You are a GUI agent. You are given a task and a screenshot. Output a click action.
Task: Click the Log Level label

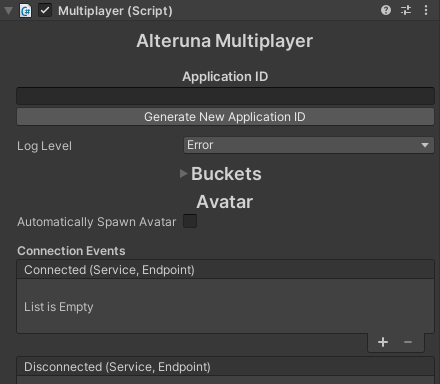coord(44,146)
